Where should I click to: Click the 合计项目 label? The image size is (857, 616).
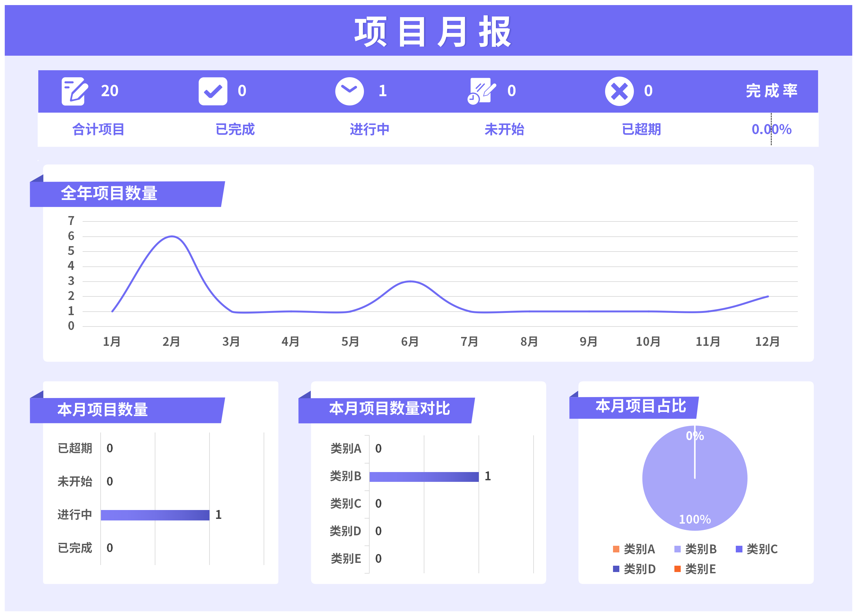pyautogui.click(x=98, y=129)
